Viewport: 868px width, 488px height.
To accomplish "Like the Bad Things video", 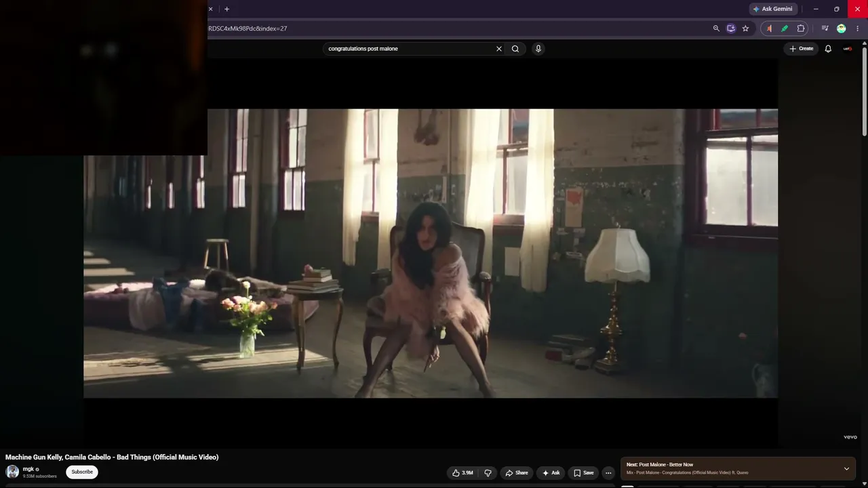I will point(462,473).
